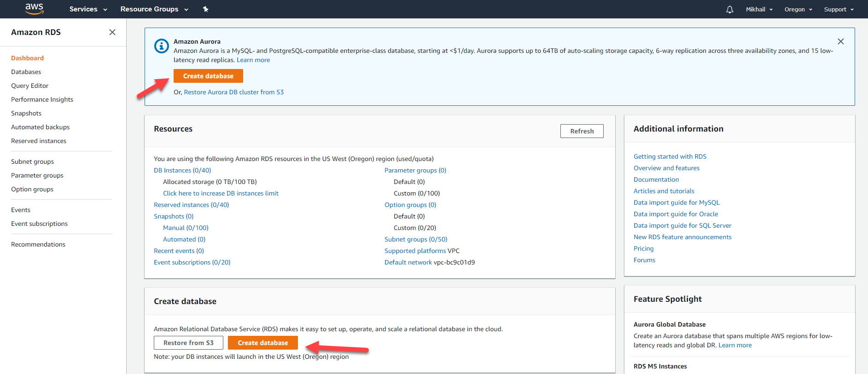The width and height of the screenshot is (868, 374).
Task: Select the 'Custom (0/20)' option groups text
Action: tap(415, 228)
